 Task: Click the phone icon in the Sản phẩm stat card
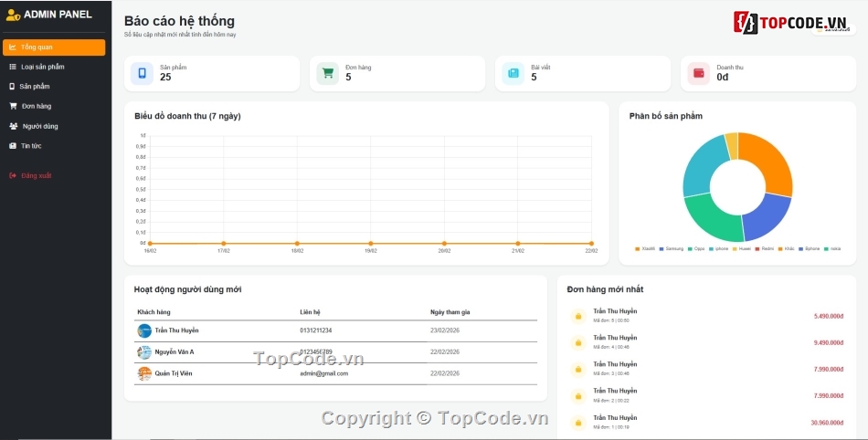coord(142,73)
